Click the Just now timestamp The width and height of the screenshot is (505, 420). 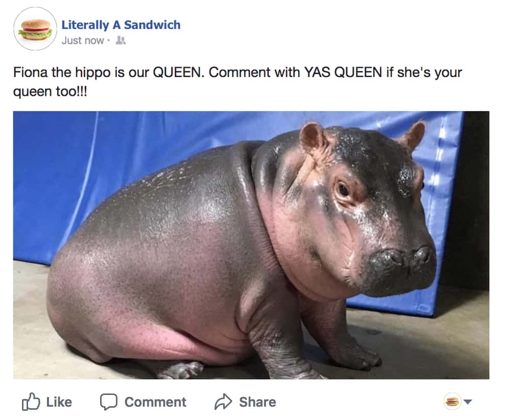click(x=83, y=40)
